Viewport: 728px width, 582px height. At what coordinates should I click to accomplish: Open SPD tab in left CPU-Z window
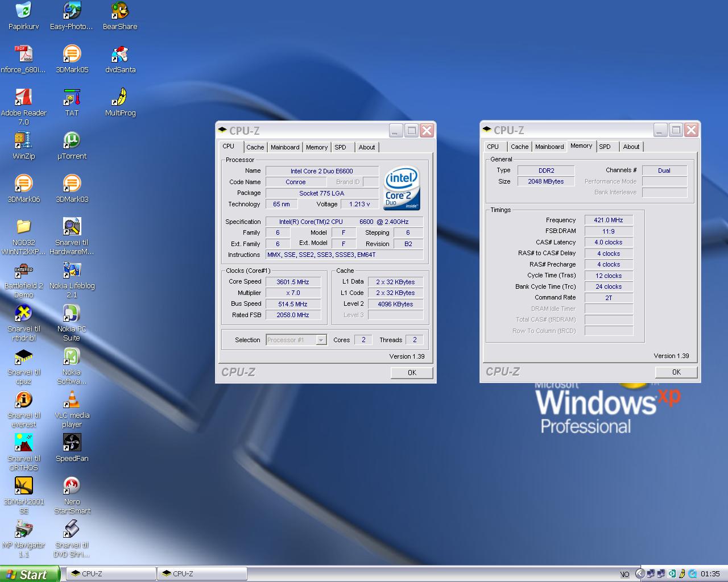click(x=340, y=147)
